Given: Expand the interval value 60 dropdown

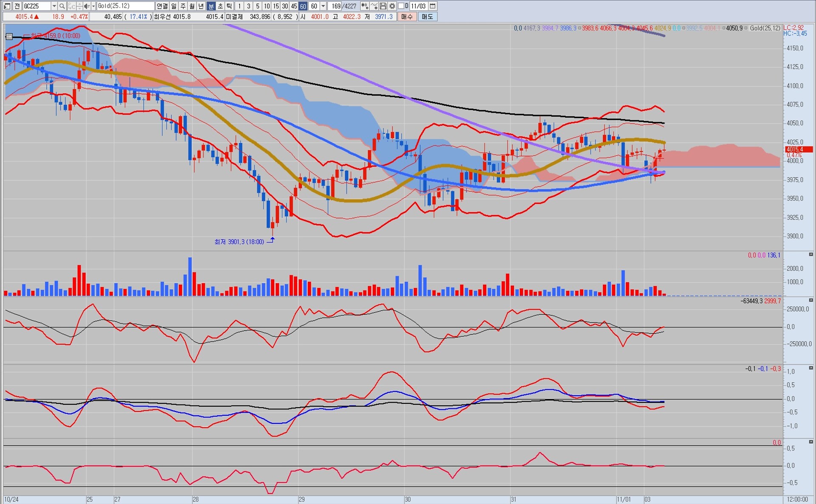Looking at the screenshot, I should [x=323, y=6].
